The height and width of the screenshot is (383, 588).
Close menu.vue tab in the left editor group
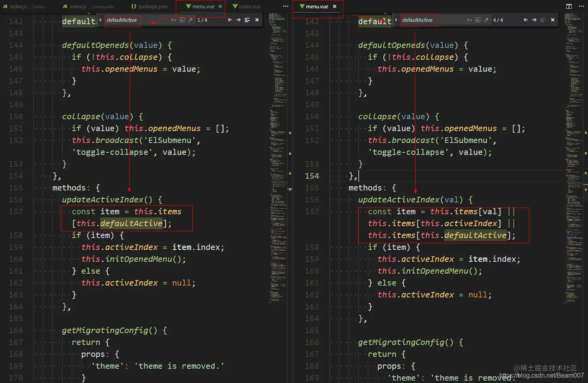click(x=220, y=7)
